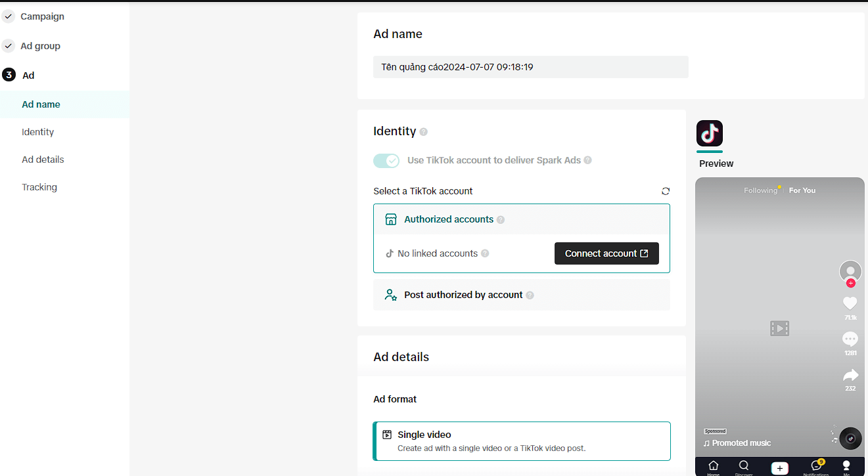Image resolution: width=868 pixels, height=476 pixels.
Task: Click the share arrow icon in preview
Action: pos(850,375)
